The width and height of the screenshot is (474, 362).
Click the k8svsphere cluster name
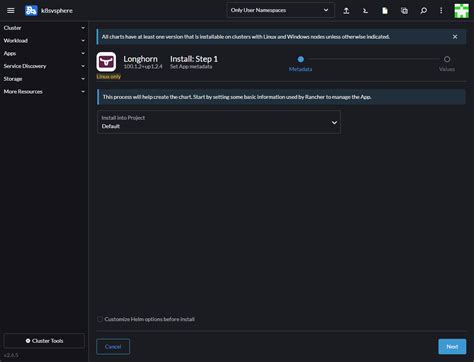[x=57, y=11]
